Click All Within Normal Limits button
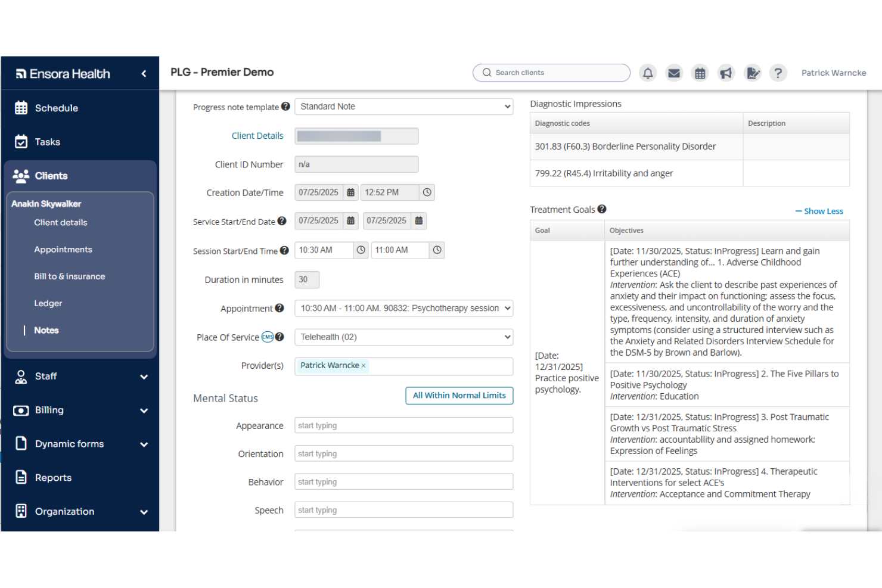This screenshot has height=588, width=882. coord(459,396)
